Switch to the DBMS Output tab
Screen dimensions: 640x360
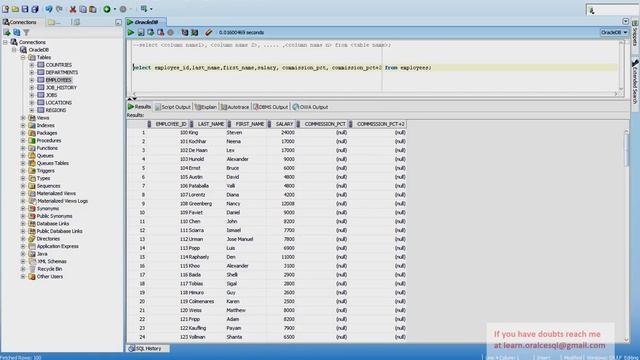pyautogui.click(x=271, y=107)
